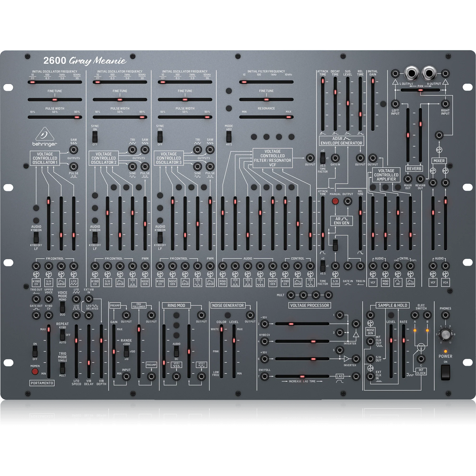This screenshot has height=476, width=476.
Task: Click the Ring Mod OUTPUT jack
Action: click(201, 315)
